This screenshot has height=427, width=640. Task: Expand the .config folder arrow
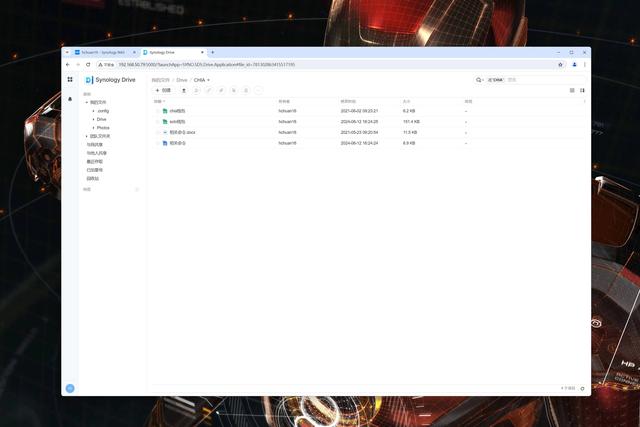93,111
